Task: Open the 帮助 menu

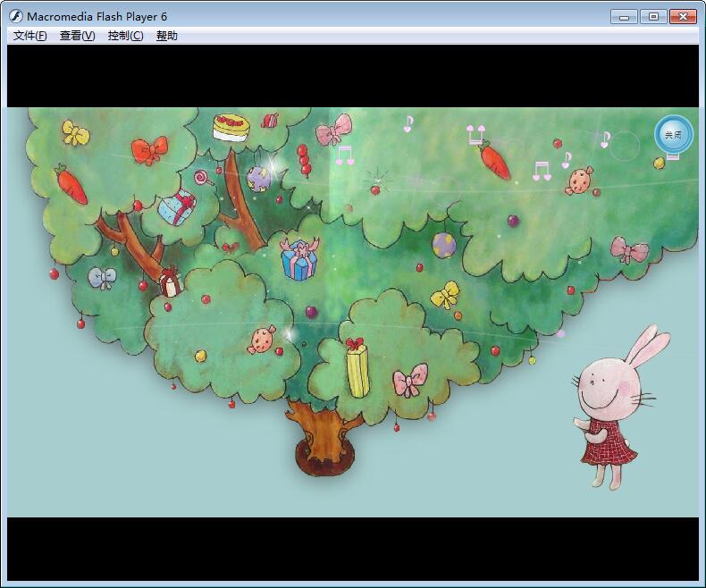Action: [167, 36]
